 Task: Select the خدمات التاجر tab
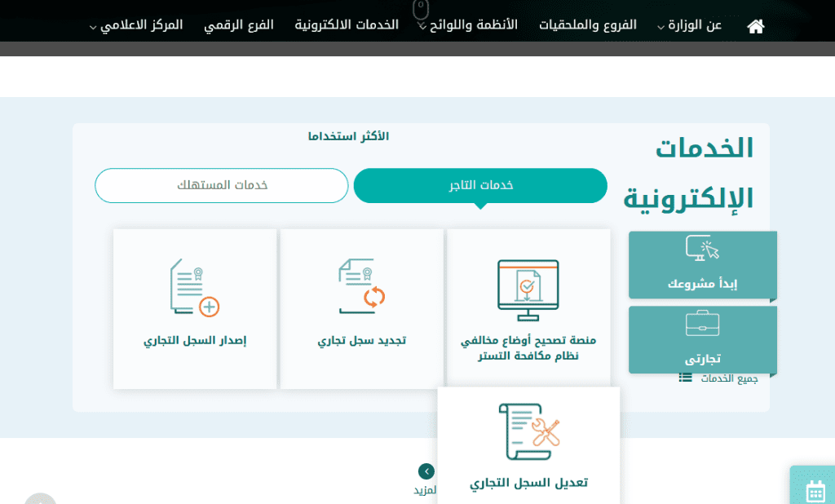pos(480,186)
